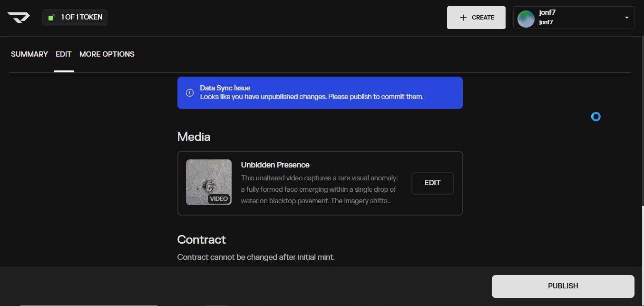Click the green token icon beside 1 OF 1 TOKEN
This screenshot has width=644, height=306.
click(51, 18)
